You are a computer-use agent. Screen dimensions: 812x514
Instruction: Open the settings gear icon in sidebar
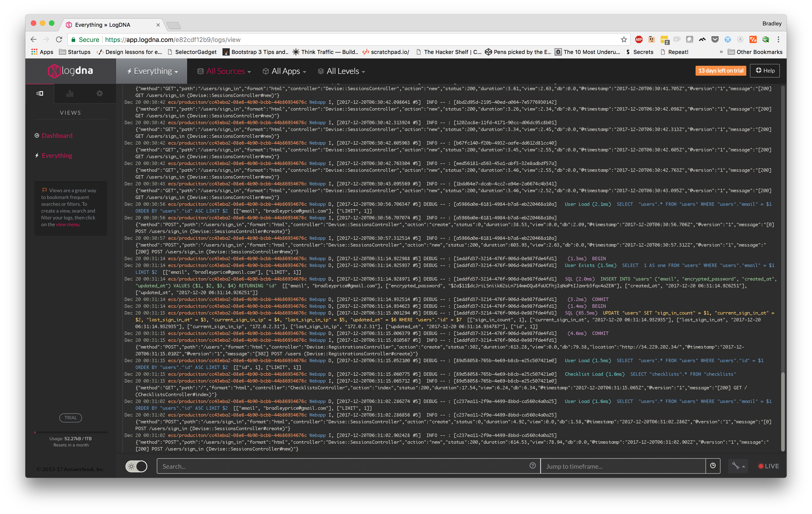[99, 93]
